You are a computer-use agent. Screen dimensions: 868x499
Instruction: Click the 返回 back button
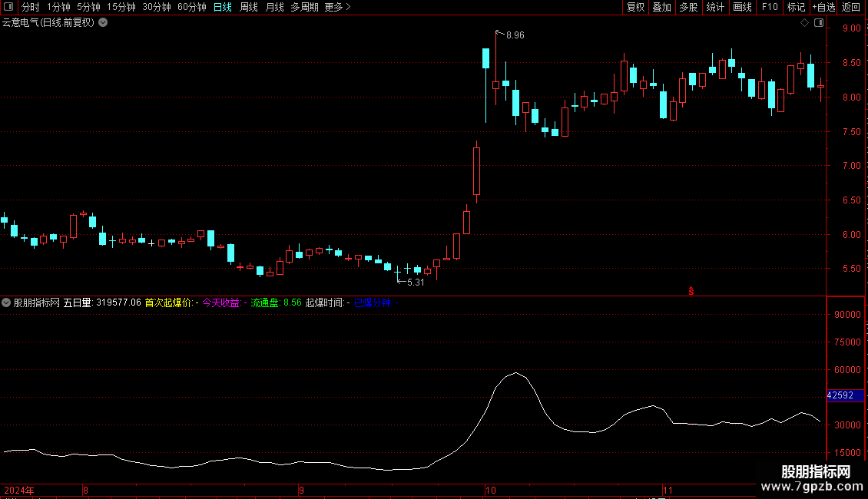coord(851,7)
